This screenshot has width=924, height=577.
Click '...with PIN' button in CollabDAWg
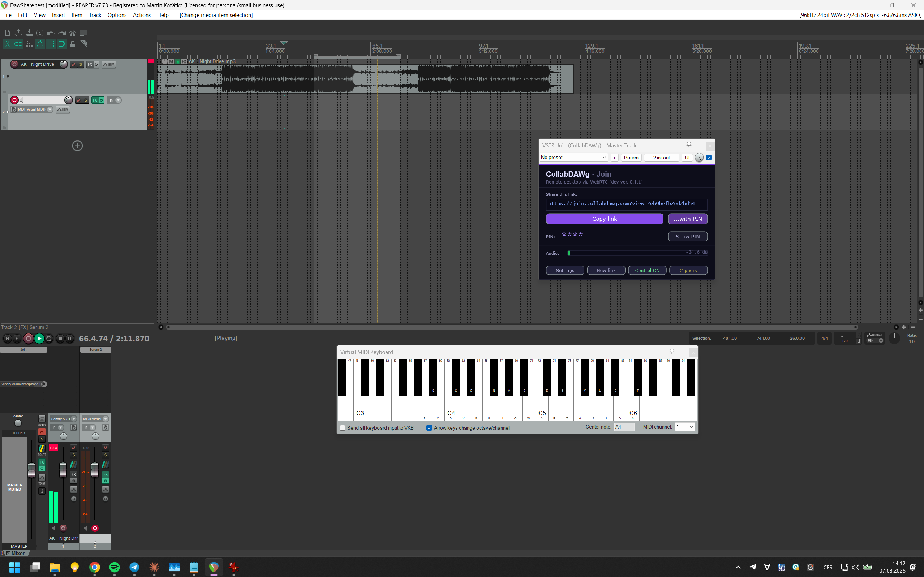(x=687, y=219)
